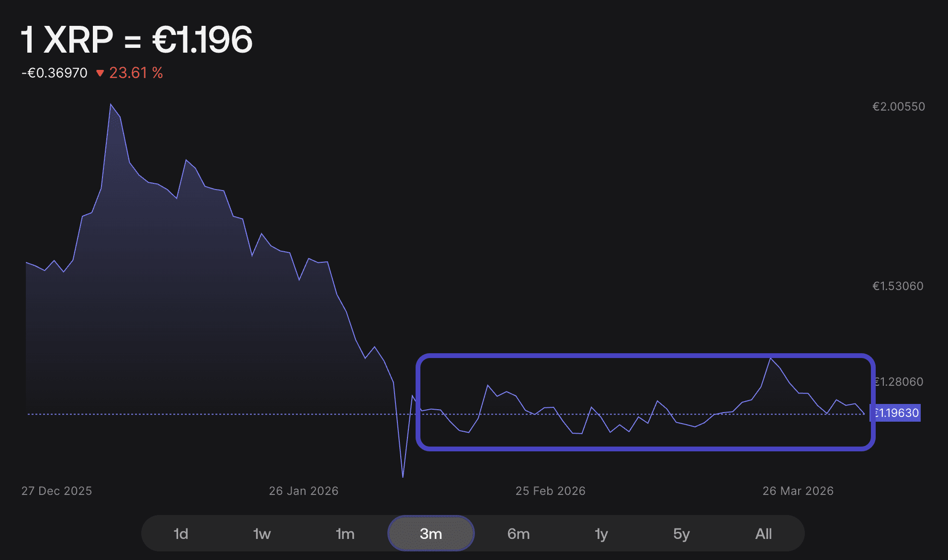Click the €1.19630 current price tag
Viewport: 948px width, 560px height.
tap(895, 413)
